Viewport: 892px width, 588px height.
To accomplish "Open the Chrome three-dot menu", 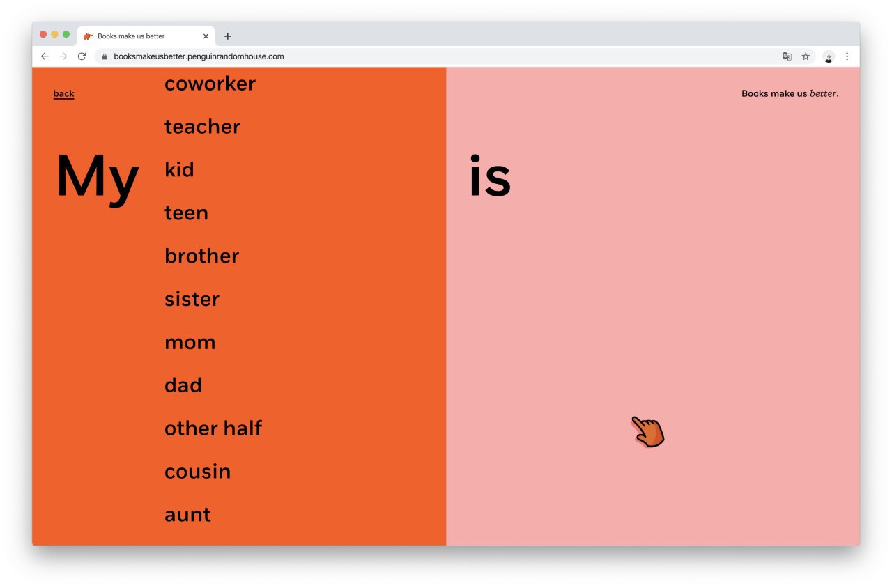I will [x=847, y=56].
